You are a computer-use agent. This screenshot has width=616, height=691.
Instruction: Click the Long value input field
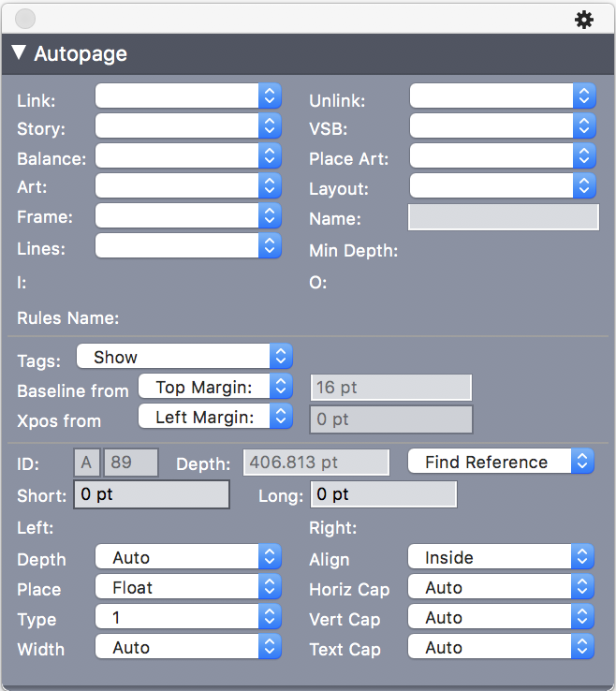tap(384, 494)
